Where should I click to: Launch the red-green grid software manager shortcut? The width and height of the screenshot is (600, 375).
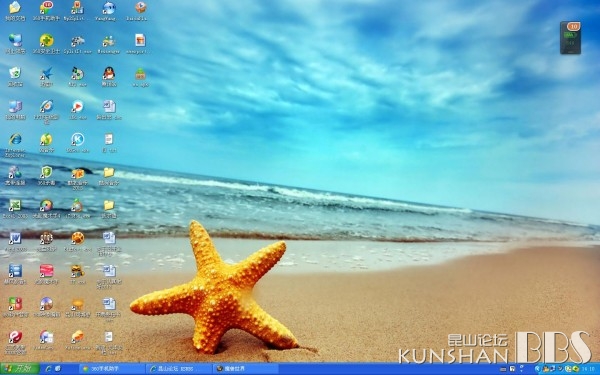[15, 304]
